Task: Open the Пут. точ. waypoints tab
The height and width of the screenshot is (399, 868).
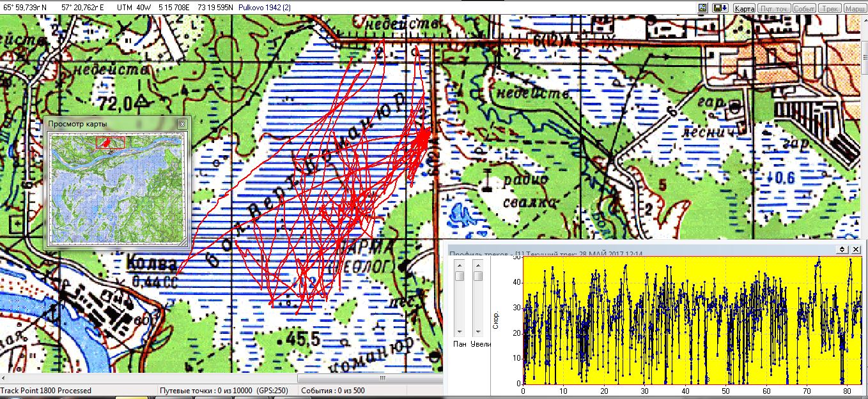Action: tap(773, 8)
